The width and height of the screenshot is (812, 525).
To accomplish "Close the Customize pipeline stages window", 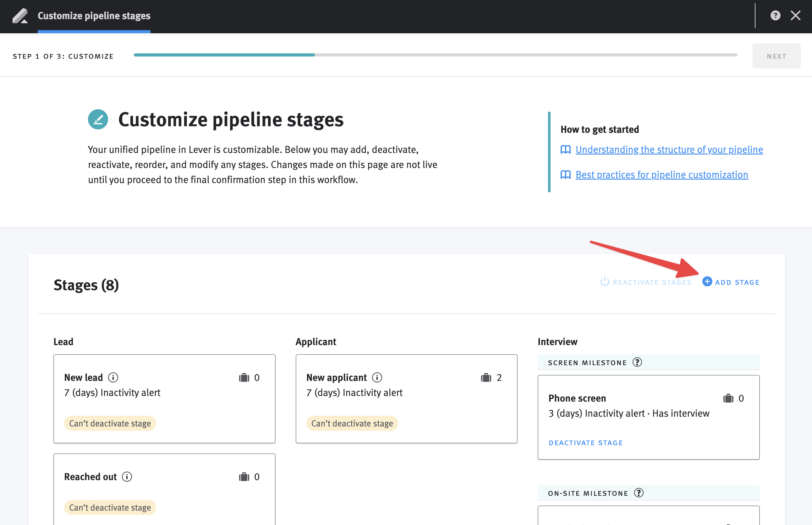I will click(x=795, y=16).
